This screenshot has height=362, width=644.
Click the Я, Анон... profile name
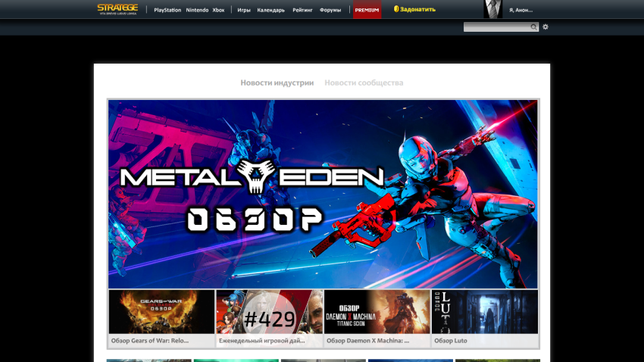click(x=521, y=10)
